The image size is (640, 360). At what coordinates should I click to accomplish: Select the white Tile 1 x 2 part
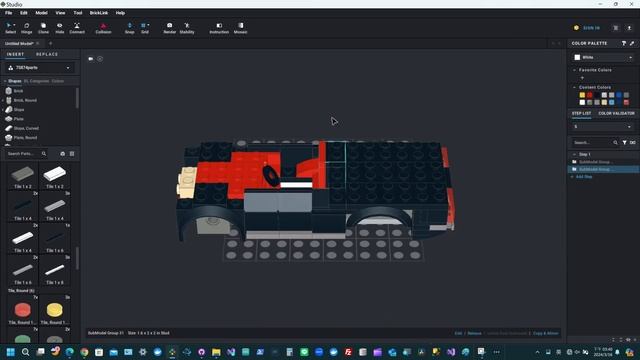click(55, 176)
